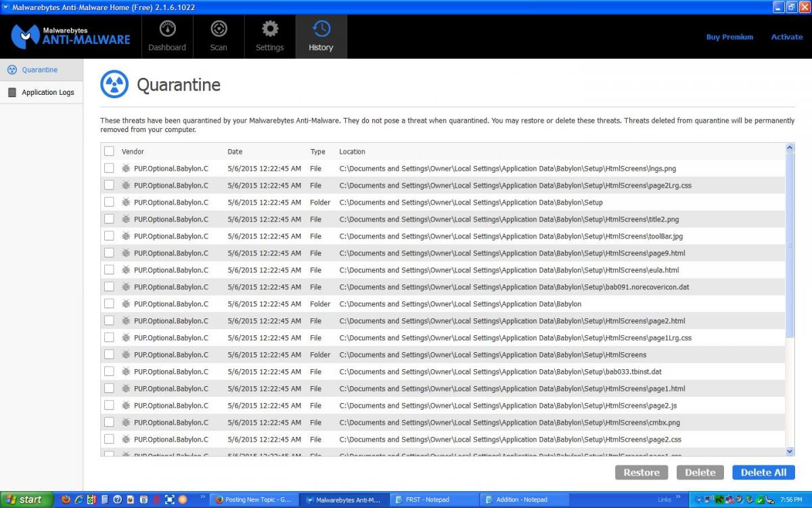Open Application Logs in the sidebar
This screenshot has height=508, width=812.
point(41,92)
